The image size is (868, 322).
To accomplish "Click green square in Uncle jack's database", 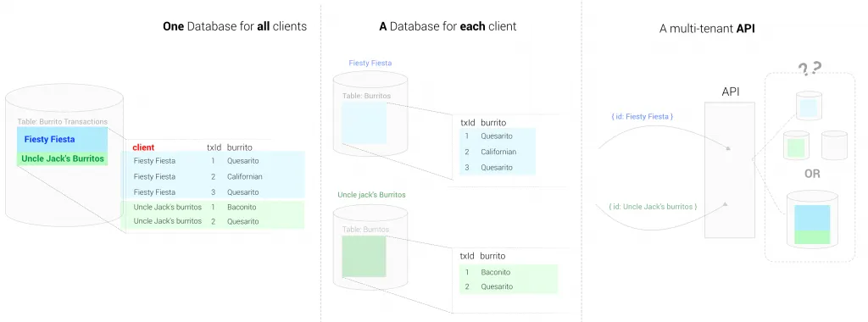I will (364, 256).
